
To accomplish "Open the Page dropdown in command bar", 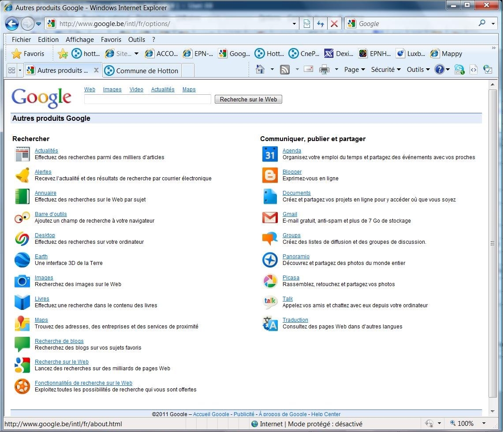I will click(x=355, y=70).
